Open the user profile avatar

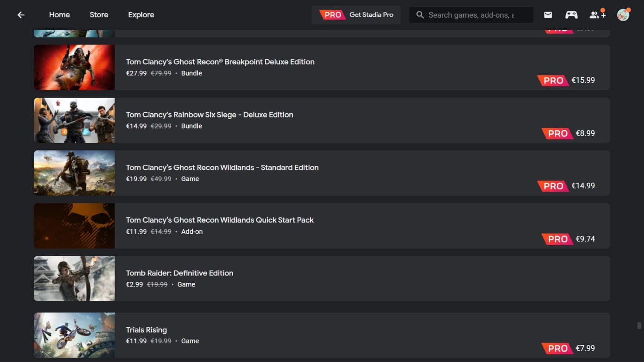click(623, 15)
